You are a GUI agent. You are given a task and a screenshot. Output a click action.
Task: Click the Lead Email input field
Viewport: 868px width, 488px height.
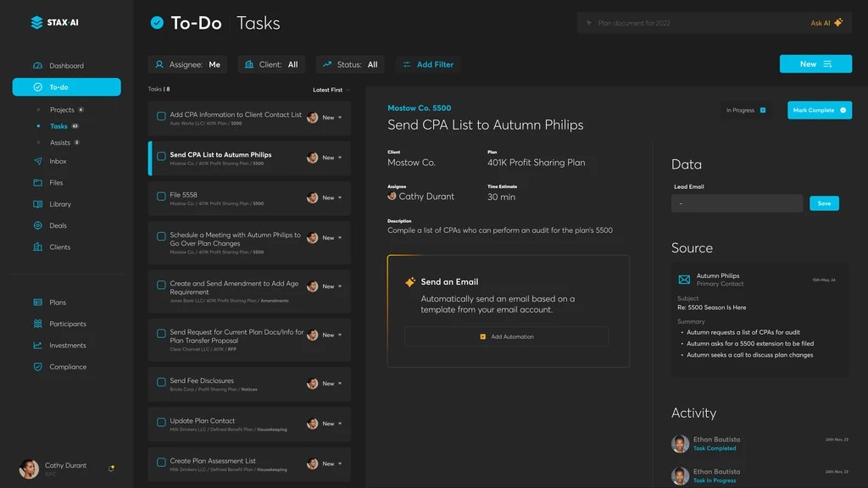point(737,203)
